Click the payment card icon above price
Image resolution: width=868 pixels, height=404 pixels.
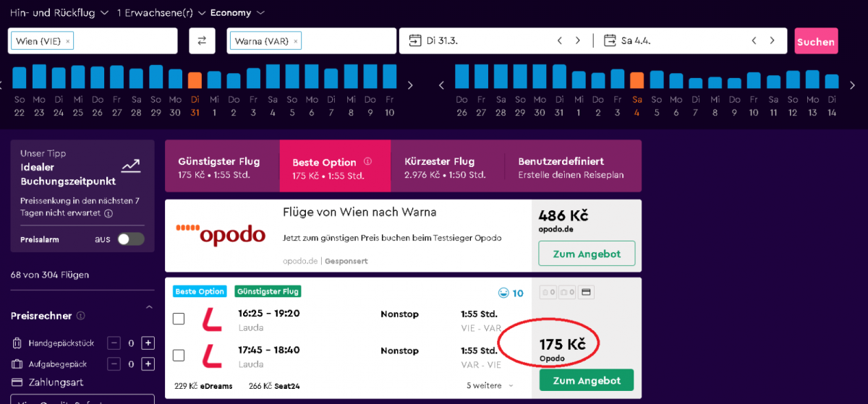pos(586,293)
